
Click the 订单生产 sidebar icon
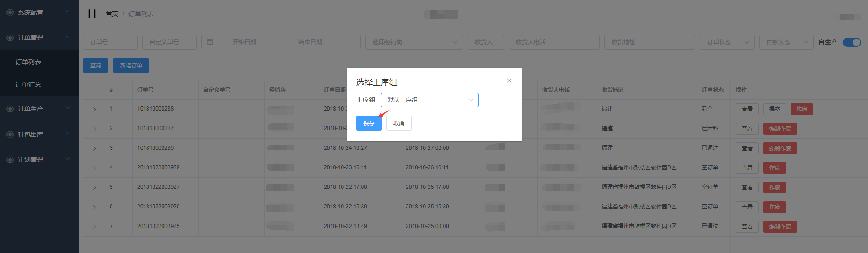10,109
